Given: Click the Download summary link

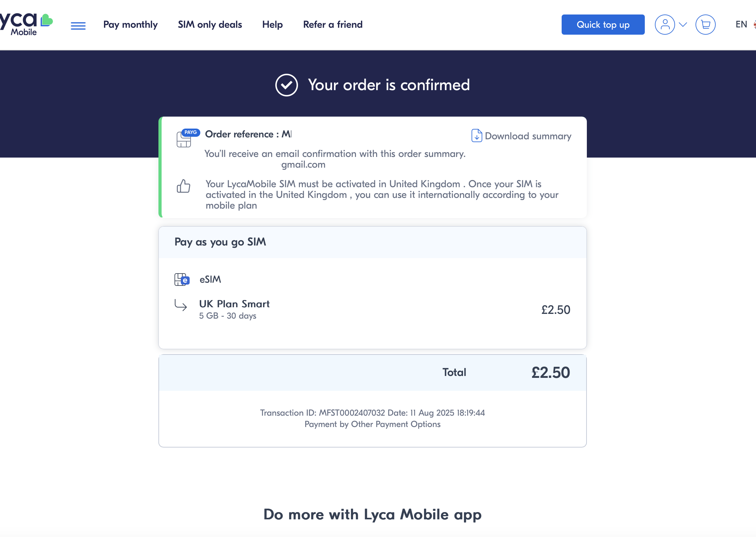Looking at the screenshot, I should click(x=528, y=136).
